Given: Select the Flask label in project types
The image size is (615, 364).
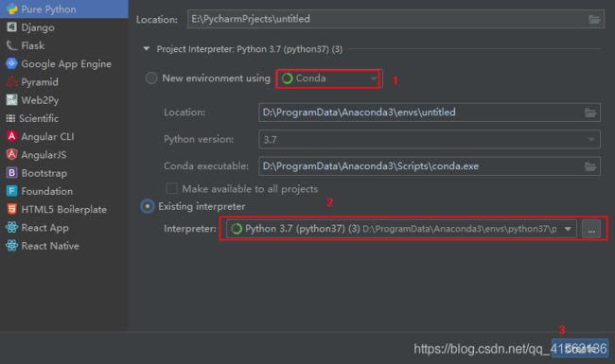Looking at the screenshot, I should pyautogui.click(x=32, y=45).
